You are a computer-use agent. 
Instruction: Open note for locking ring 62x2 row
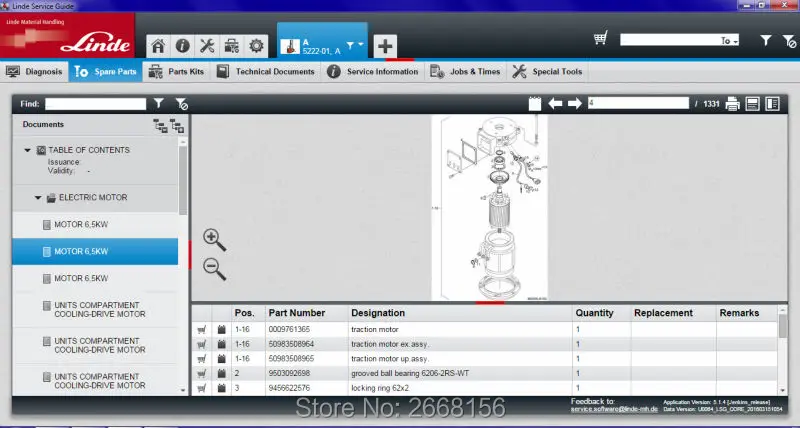(221, 388)
